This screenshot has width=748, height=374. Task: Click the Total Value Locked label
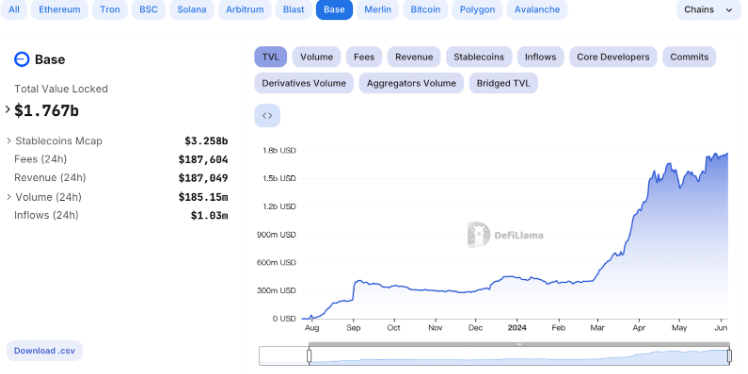point(61,89)
